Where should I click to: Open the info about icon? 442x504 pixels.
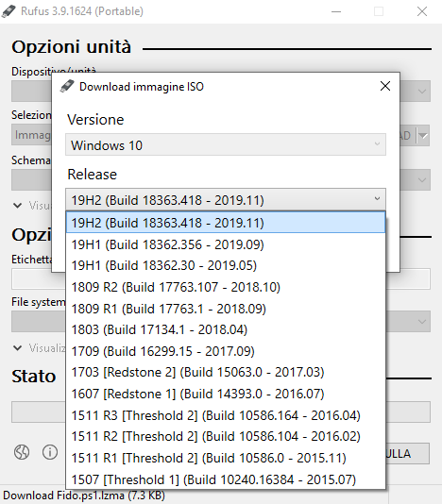pos(50,453)
